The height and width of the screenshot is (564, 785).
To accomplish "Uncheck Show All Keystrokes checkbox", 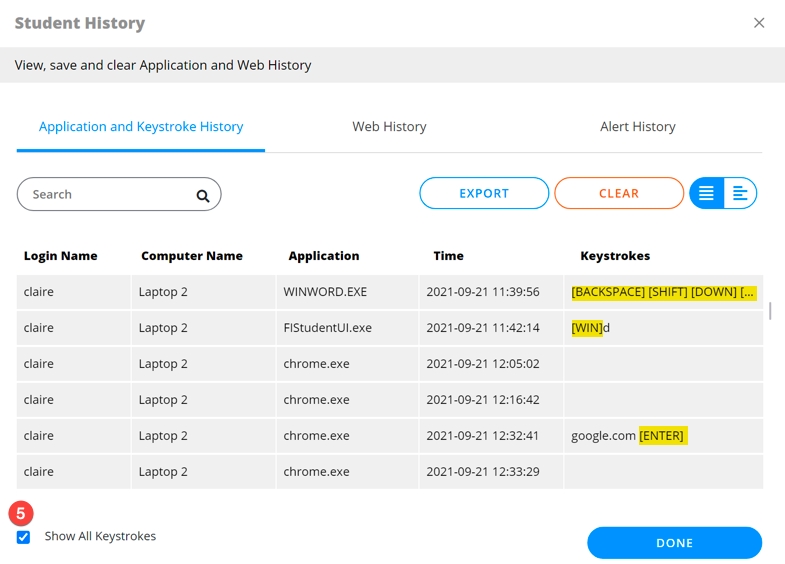I will click(24, 537).
